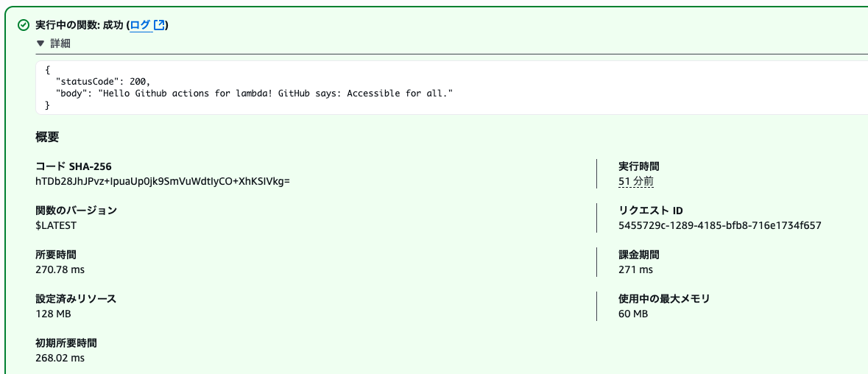The height and width of the screenshot is (374, 868).
Task: Click the リクエスト ID label
Action: pos(650,211)
